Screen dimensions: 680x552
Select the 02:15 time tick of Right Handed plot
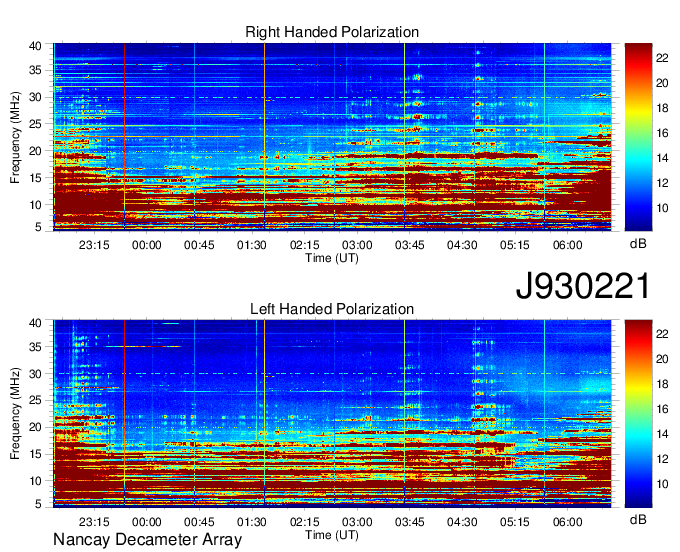[304, 245]
